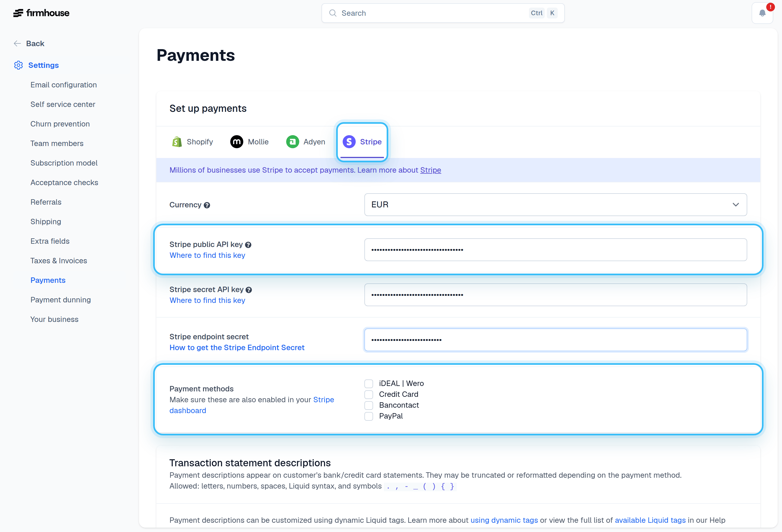
Task: Open Stripe public API key help icon
Action: click(248, 245)
